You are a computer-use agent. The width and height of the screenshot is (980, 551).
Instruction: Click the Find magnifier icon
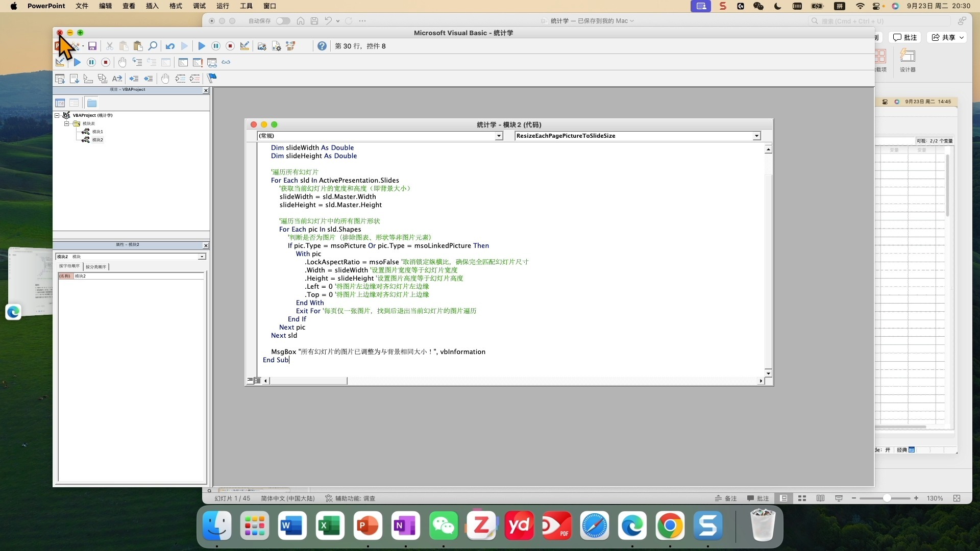click(153, 46)
